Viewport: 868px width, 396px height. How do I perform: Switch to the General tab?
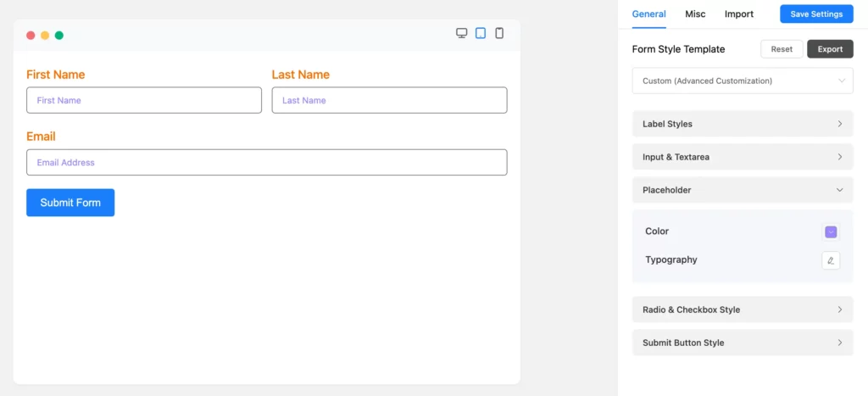tap(648, 14)
